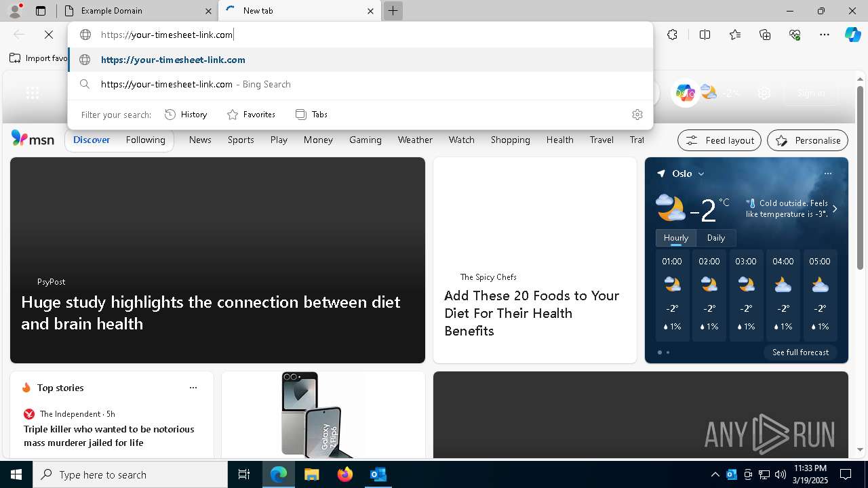Select the Bing Search suggestion row
Screen dimensions: 868x488
click(x=360, y=84)
